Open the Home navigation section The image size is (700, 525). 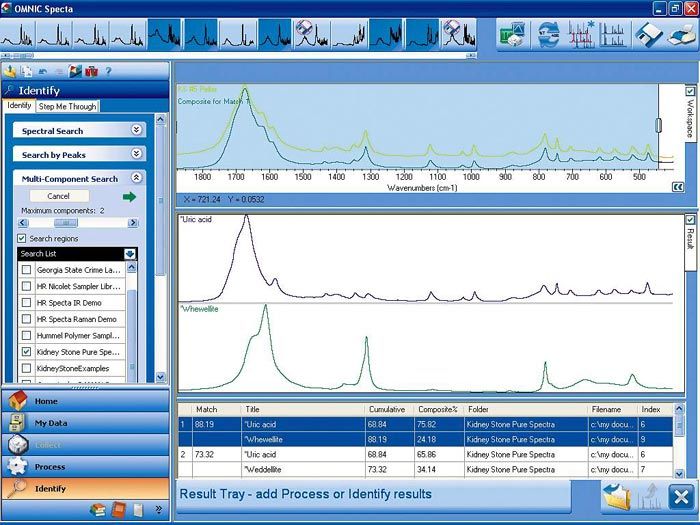(x=85, y=400)
